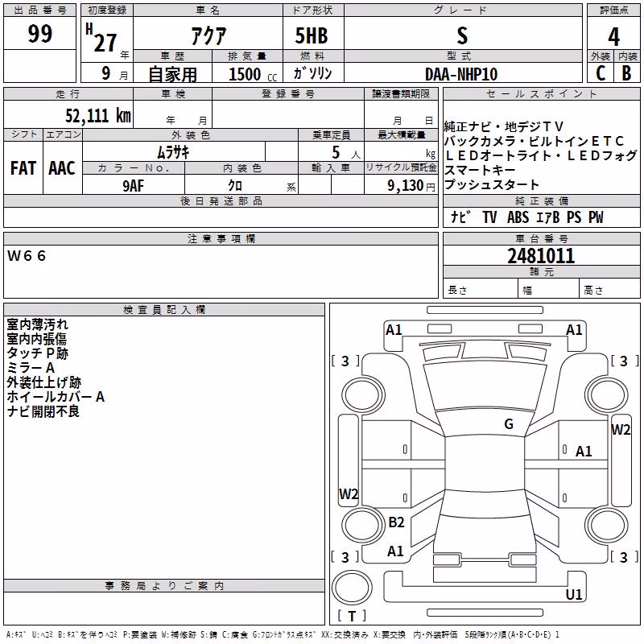The width and height of the screenshot is (644, 644).
Task: Click sales point スマートキー
Action: pos(480,170)
